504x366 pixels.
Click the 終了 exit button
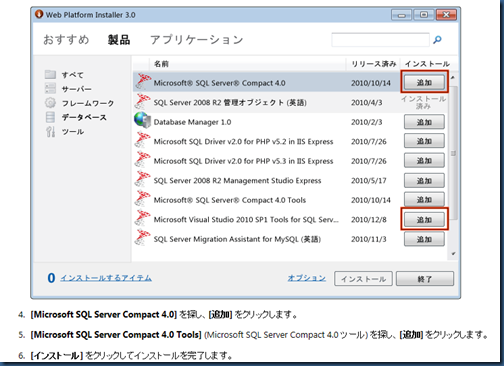[x=425, y=279]
